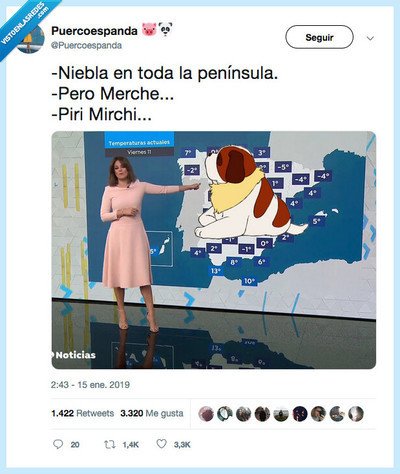Click the reply speech bubble icon
Screen dimensions: 400x474
(58, 444)
